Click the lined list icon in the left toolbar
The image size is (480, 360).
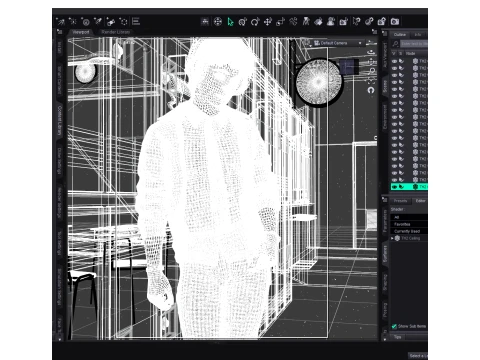pos(136,22)
